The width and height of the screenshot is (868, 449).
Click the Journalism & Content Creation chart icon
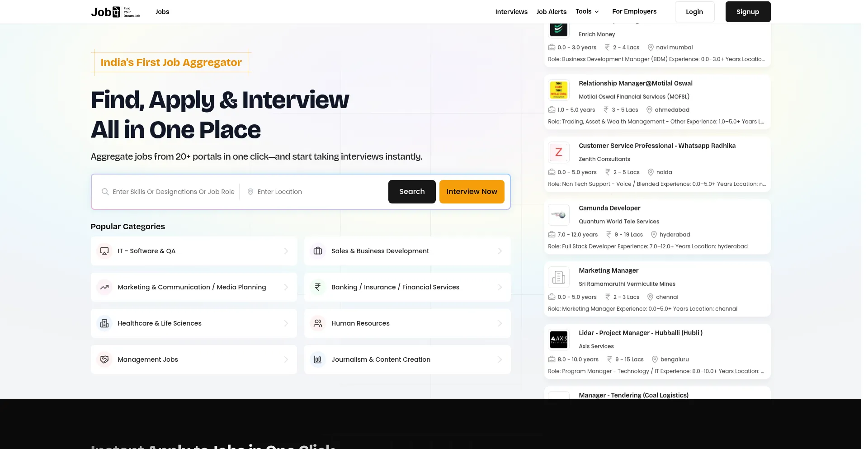pos(318,359)
